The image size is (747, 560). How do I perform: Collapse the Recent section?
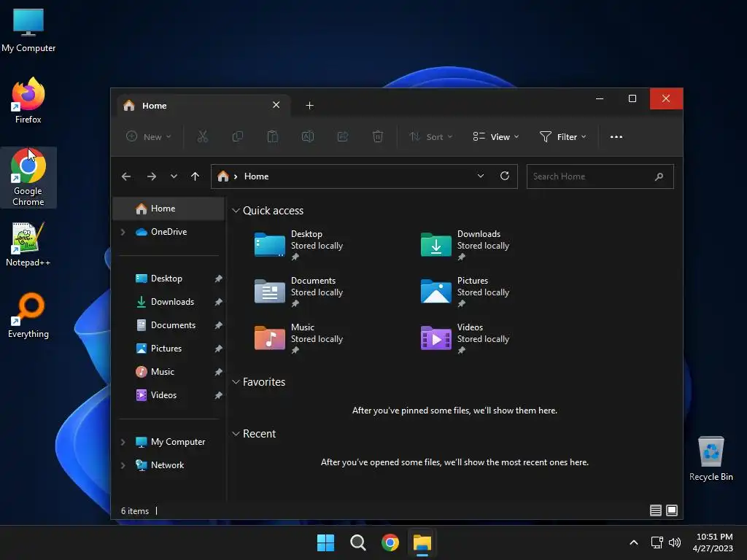coord(236,434)
